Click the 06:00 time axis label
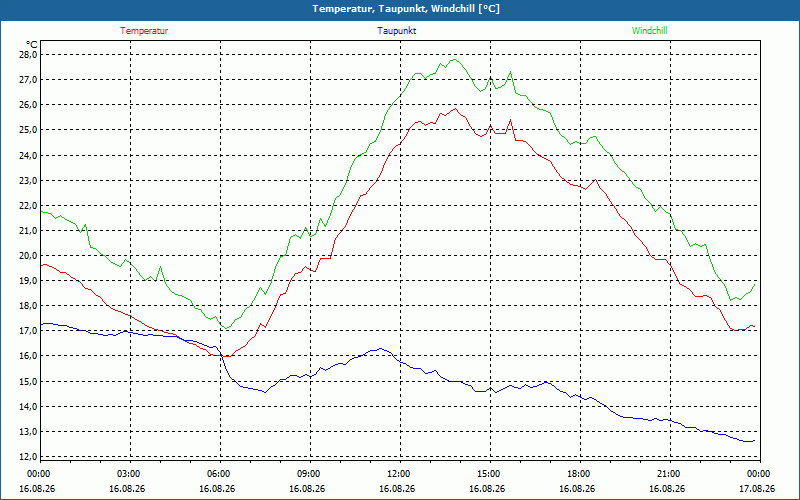 [x=220, y=474]
